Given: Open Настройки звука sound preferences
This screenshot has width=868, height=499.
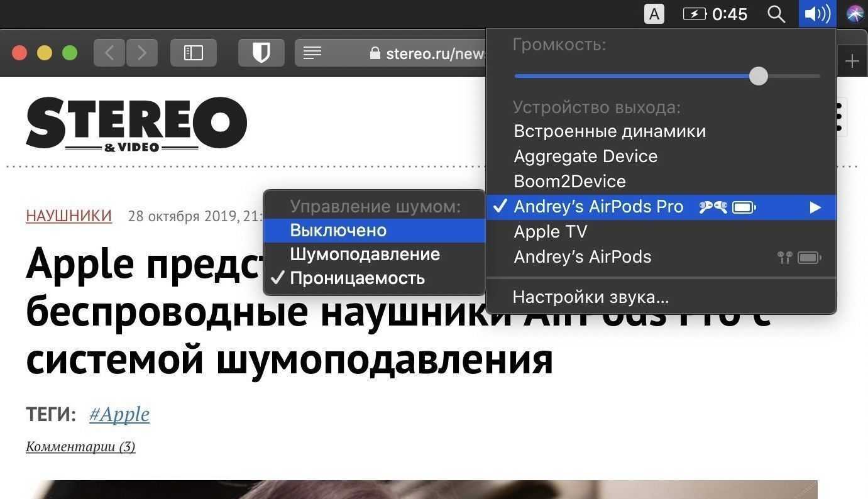Looking at the screenshot, I should [x=590, y=297].
